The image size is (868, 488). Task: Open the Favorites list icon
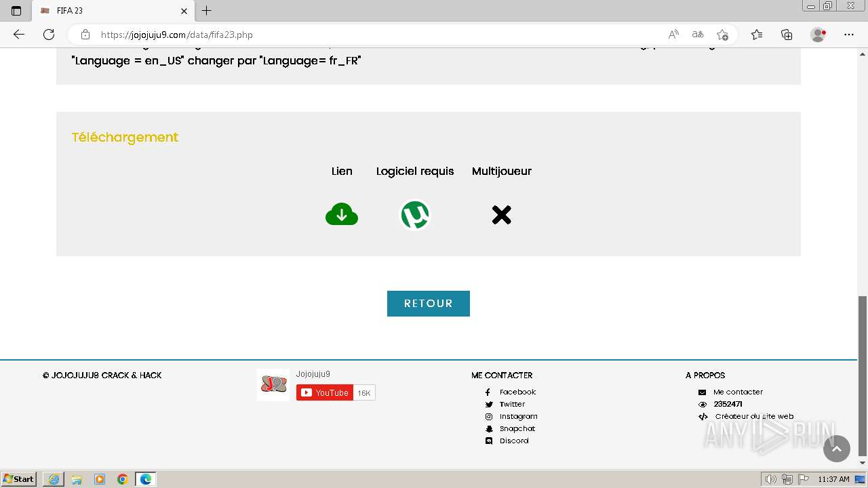pos(757,35)
